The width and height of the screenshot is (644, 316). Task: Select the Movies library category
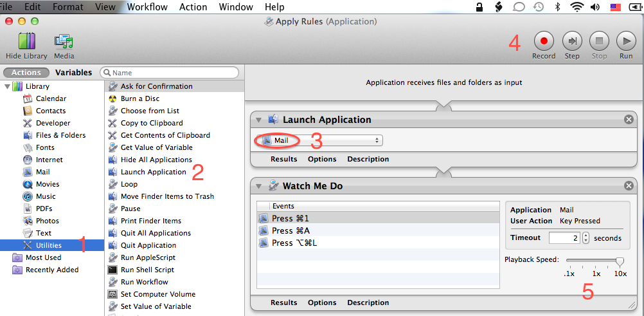[47, 184]
